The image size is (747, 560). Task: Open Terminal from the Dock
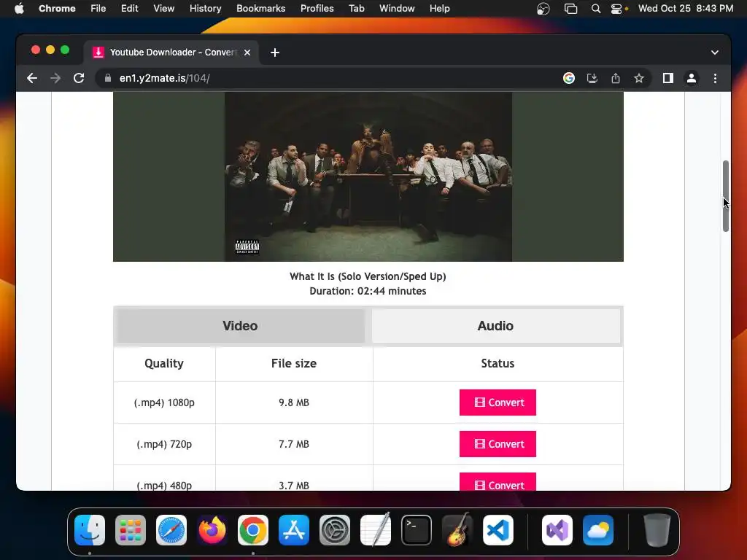click(417, 530)
